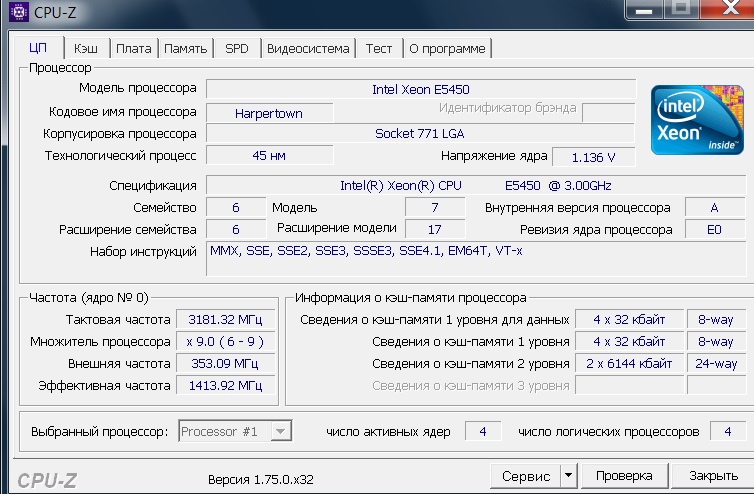
Task: Click the Проверка button
Action: click(x=624, y=475)
